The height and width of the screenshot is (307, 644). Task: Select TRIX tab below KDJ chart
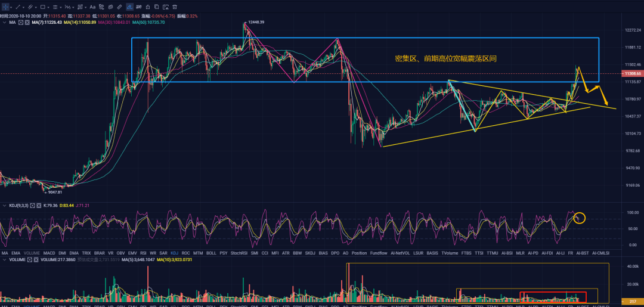86,253
